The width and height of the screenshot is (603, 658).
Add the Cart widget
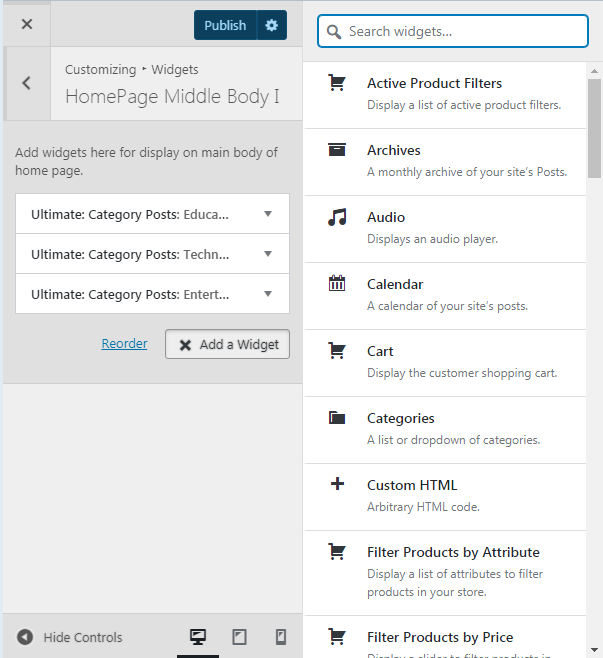(x=445, y=363)
